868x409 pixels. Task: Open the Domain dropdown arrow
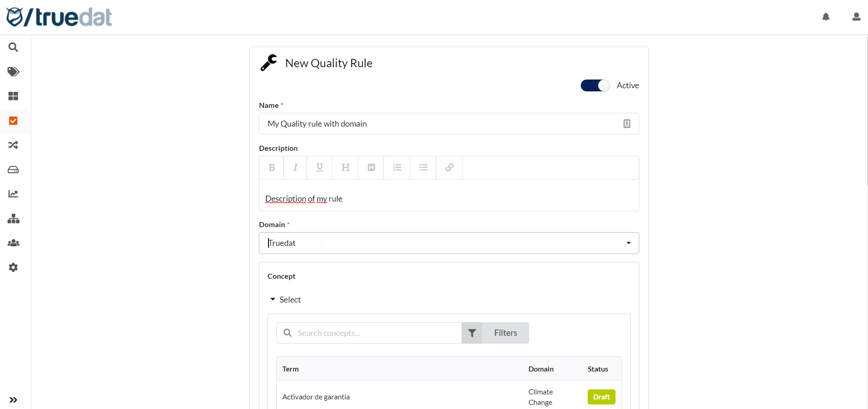coord(628,243)
